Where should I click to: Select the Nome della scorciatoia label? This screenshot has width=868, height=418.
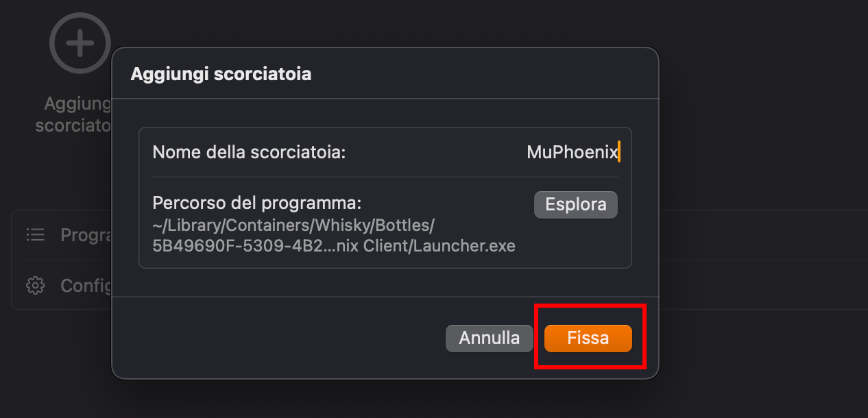[249, 152]
